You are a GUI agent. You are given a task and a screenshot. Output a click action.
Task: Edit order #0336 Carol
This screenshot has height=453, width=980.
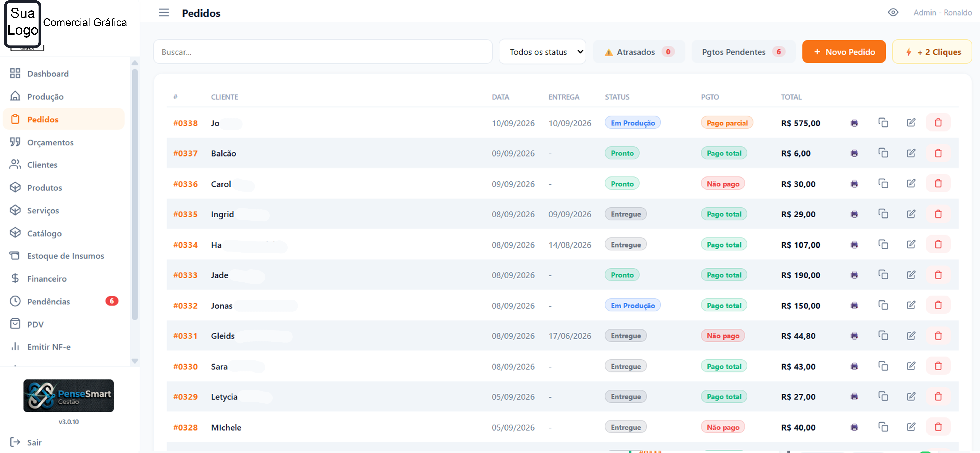pos(911,183)
